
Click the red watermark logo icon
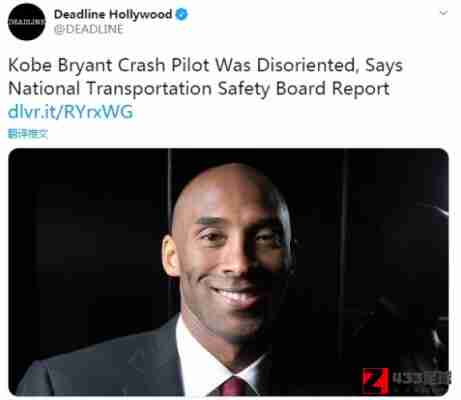pos(375,381)
